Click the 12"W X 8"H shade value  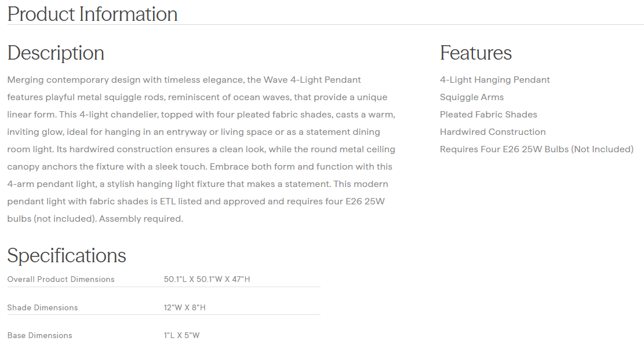click(184, 307)
